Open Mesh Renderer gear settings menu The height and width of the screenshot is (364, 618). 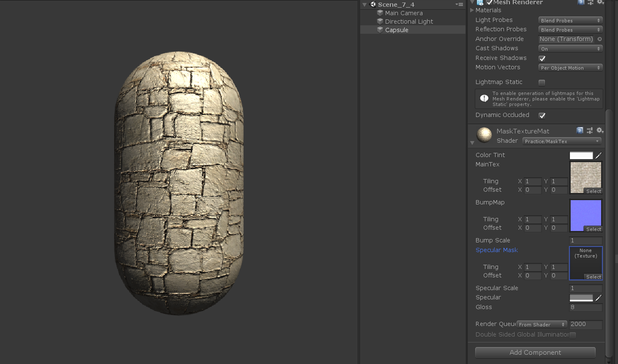click(x=600, y=2)
